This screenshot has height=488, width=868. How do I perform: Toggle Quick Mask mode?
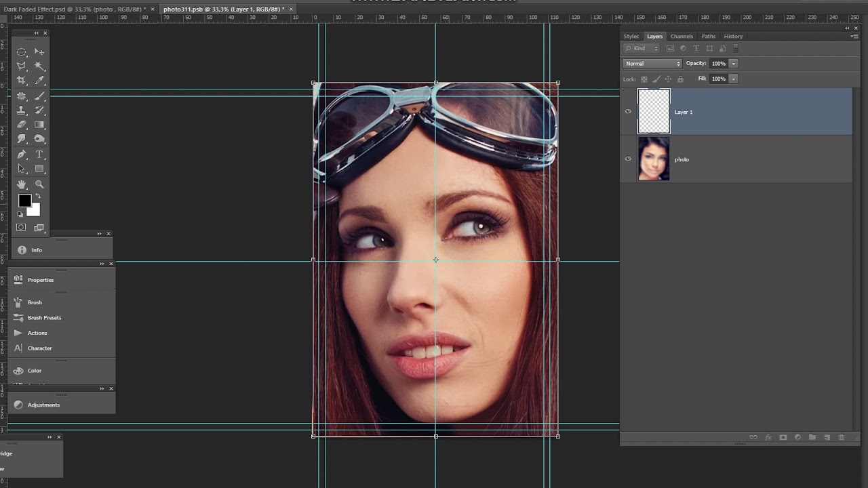click(x=21, y=228)
